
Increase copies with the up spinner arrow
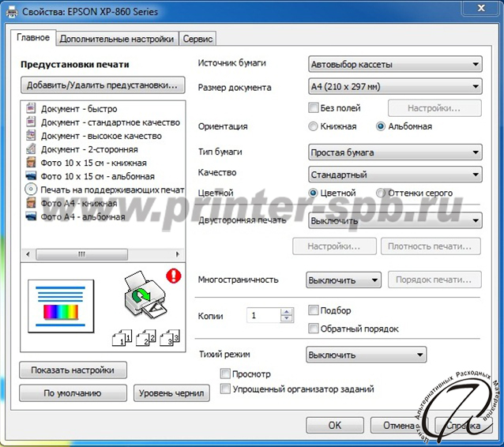pyautogui.click(x=286, y=311)
